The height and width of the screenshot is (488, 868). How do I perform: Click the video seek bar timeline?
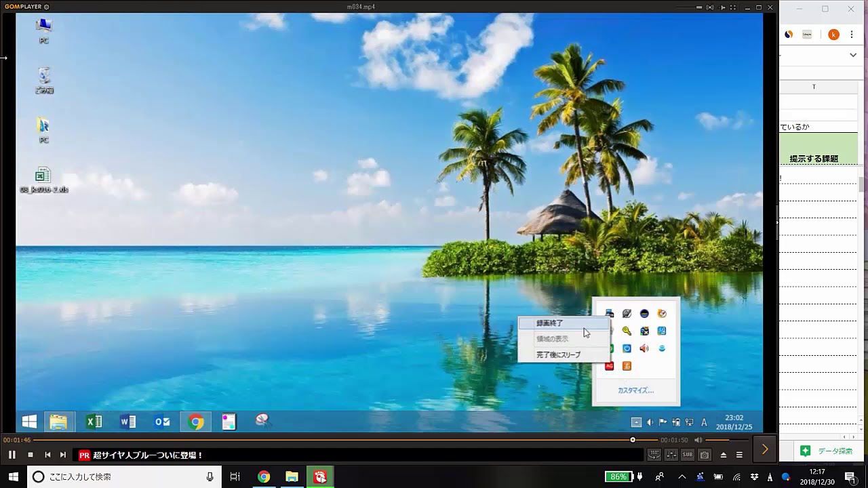[x=339, y=440]
